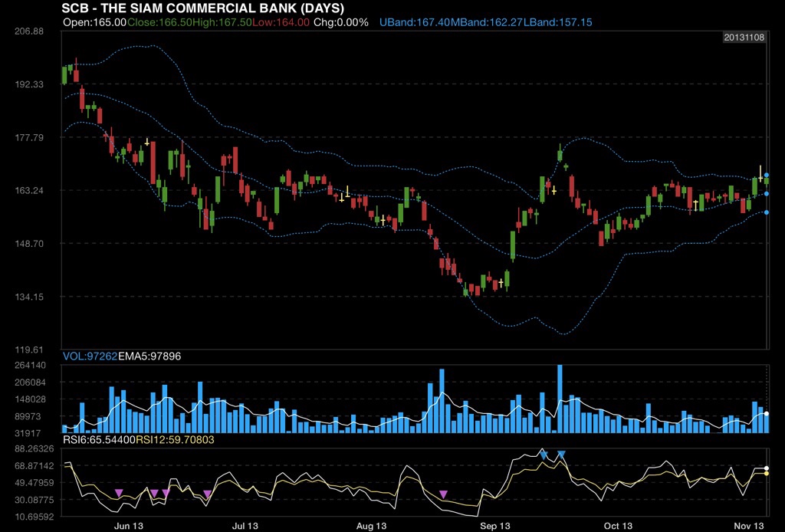Click the yellow RSI12 line endpoint dot

767,474
